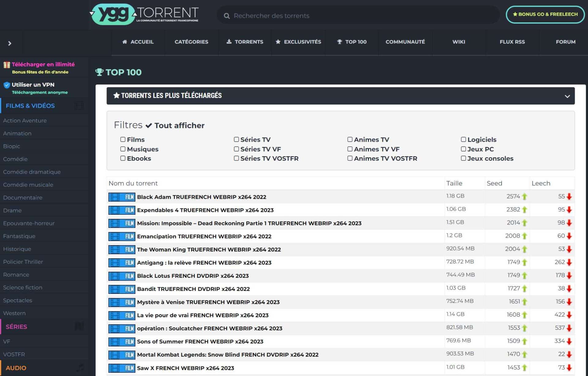
Task: Enable the Films filter checkbox
Action: pyautogui.click(x=123, y=139)
